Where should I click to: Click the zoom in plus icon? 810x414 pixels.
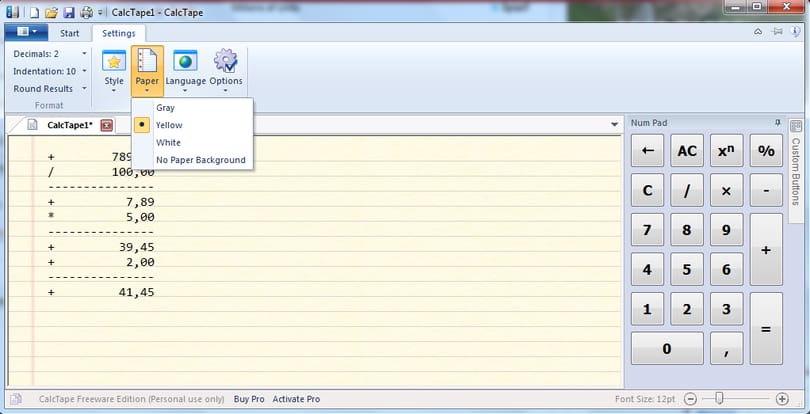coord(782,399)
